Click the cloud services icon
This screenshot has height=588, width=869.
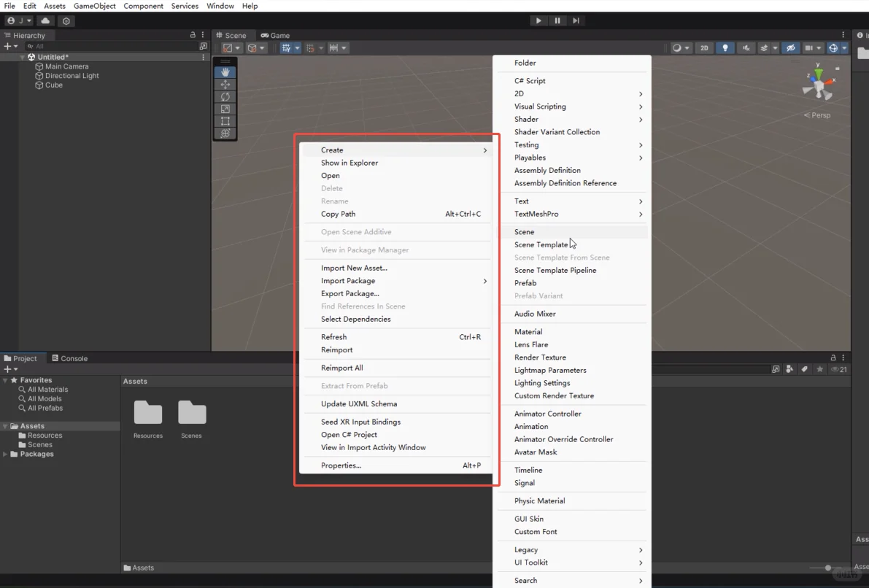(45, 20)
